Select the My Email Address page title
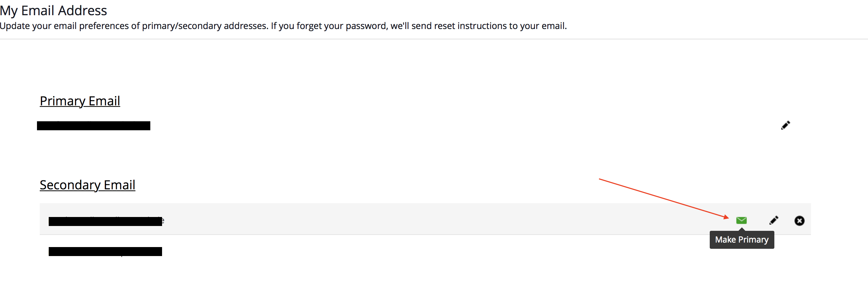Screen dimensions: 868x302 [54, 11]
